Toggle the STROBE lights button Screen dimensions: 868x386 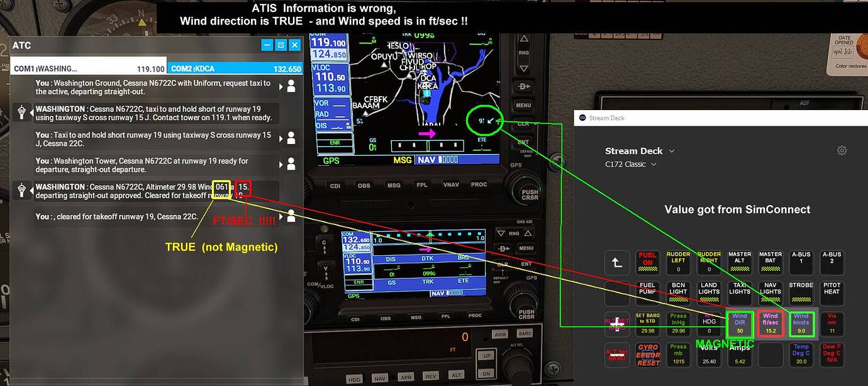(801, 293)
